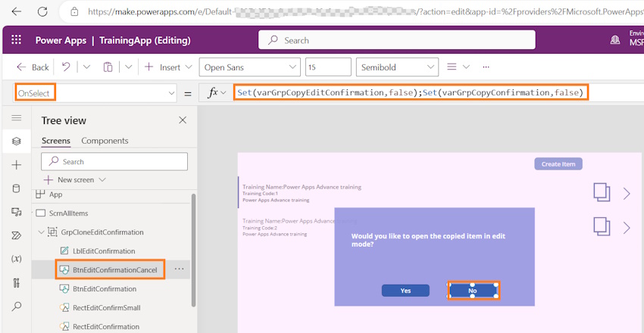644x333 pixels.
Task: Open the environment globe icon in header
Action: point(615,40)
